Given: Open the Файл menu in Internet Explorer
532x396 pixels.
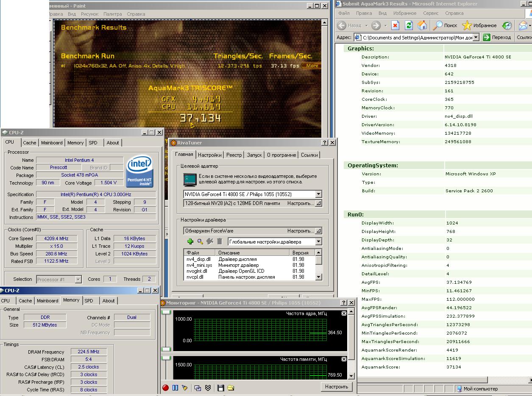Looking at the screenshot, I should (x=344, y=13).
